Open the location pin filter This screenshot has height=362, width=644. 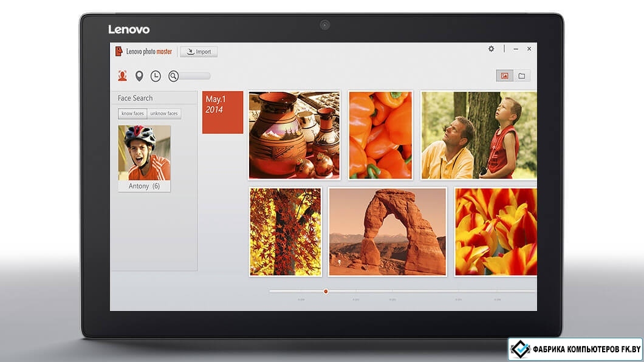coord(139,76)
